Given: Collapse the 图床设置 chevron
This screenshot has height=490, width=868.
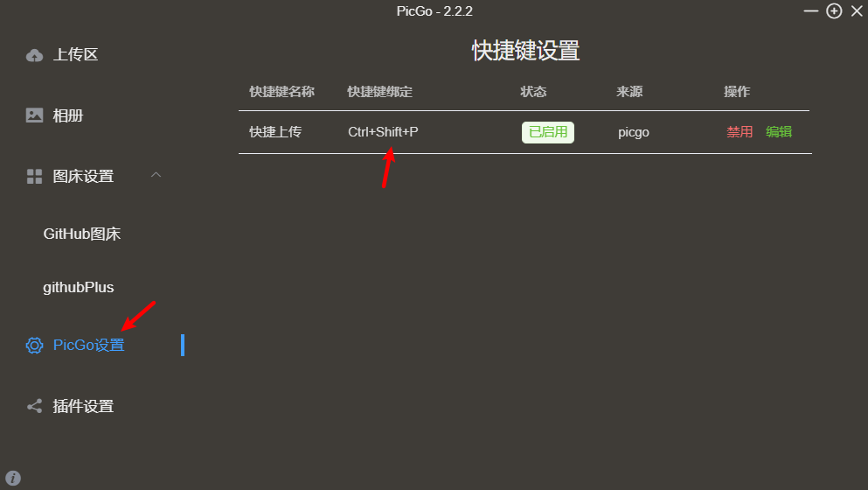Looking at the screenshot, I should click(156, 175).
